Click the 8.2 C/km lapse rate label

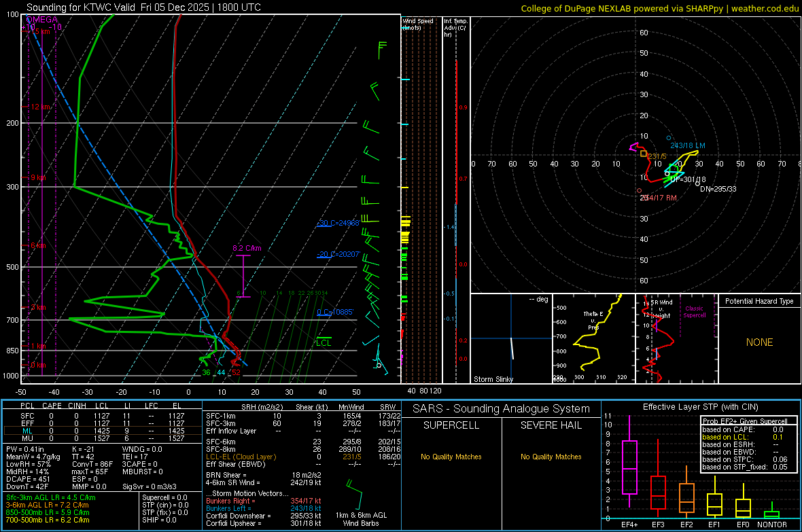[247, 248]
